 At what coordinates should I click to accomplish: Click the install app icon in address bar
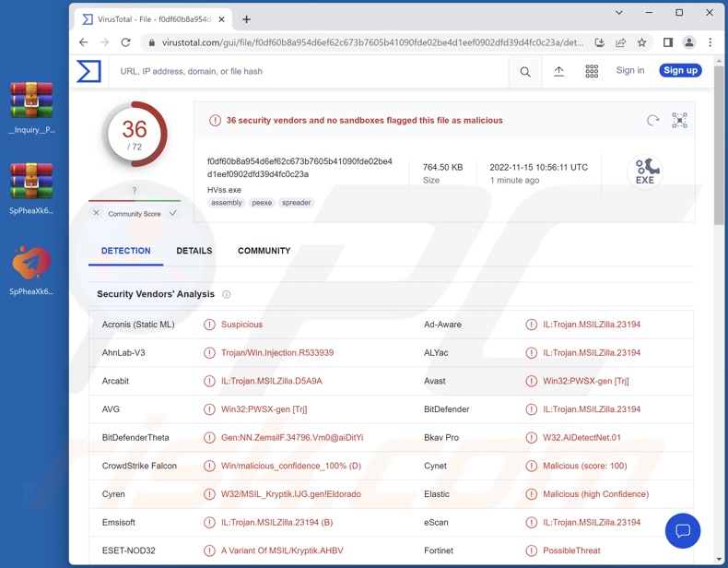pos(599,42)
